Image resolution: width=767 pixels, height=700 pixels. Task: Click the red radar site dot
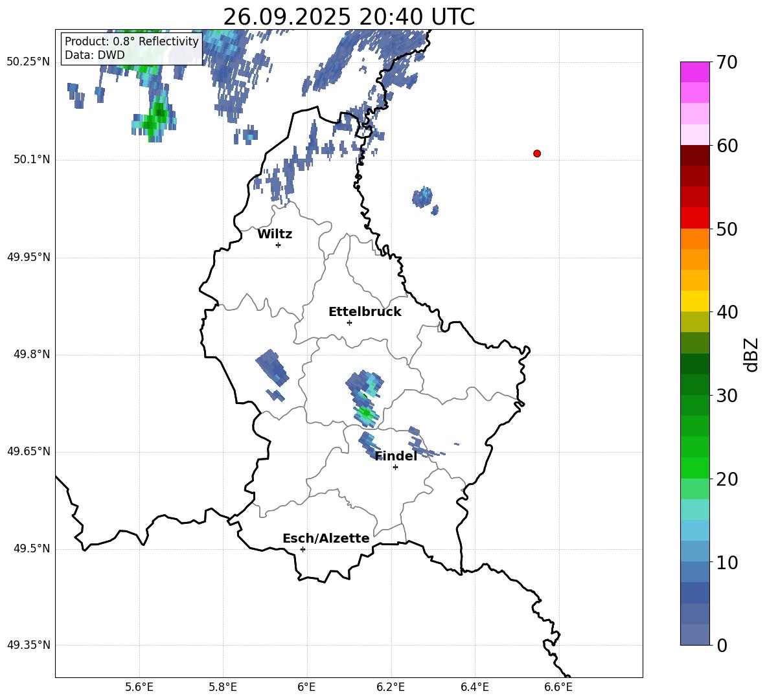[x=537, y=153]
